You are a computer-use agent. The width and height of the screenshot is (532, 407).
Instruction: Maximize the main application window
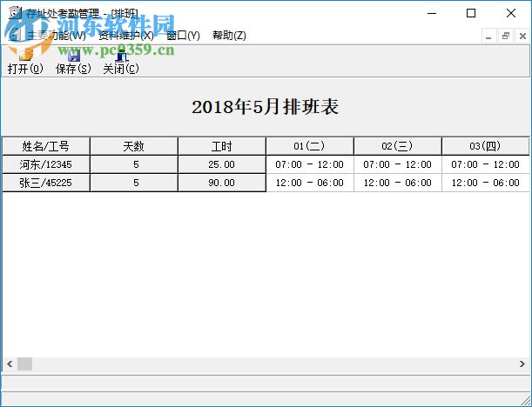click(x=471, y=13)
